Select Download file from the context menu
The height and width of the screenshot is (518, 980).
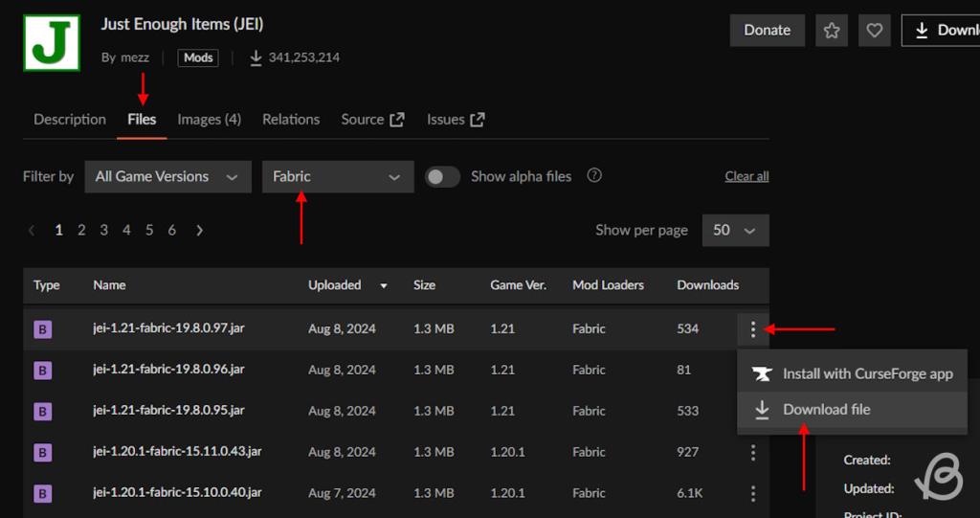coord(826,409)
